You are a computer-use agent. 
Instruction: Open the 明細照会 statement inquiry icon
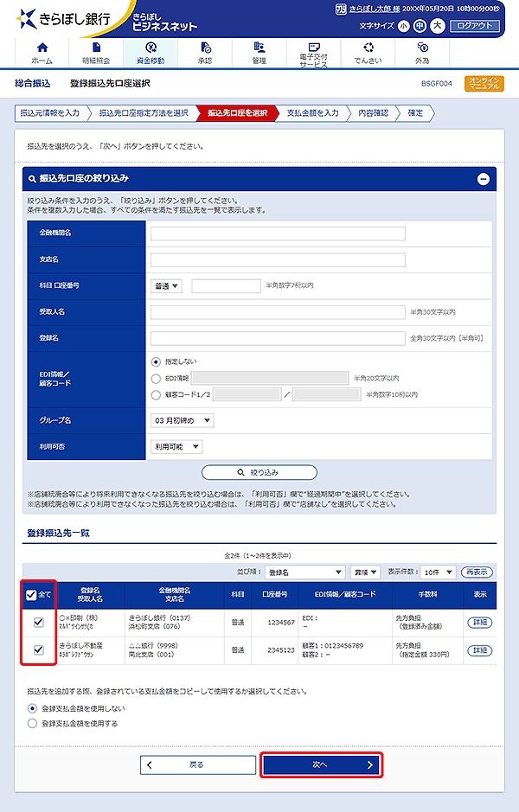pyautogui.click(x=96, y=48)
